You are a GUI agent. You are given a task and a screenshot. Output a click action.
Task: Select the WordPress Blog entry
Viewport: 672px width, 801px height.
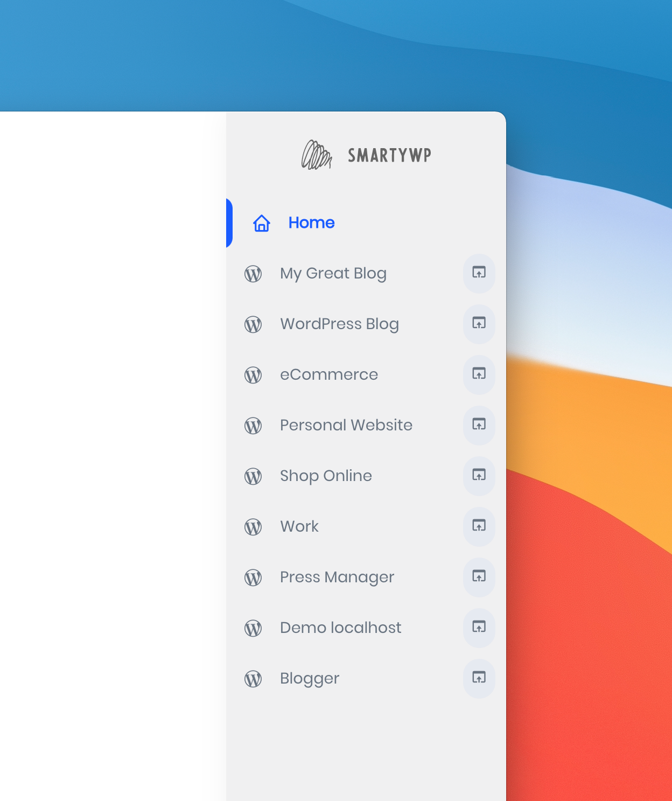tap(339, 324)
